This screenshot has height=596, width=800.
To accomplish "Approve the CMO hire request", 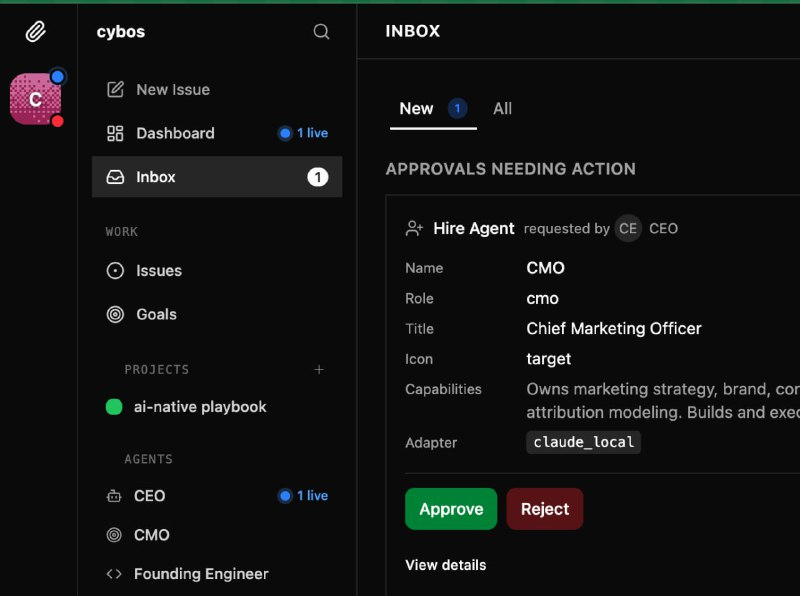I will click(451, 509).
